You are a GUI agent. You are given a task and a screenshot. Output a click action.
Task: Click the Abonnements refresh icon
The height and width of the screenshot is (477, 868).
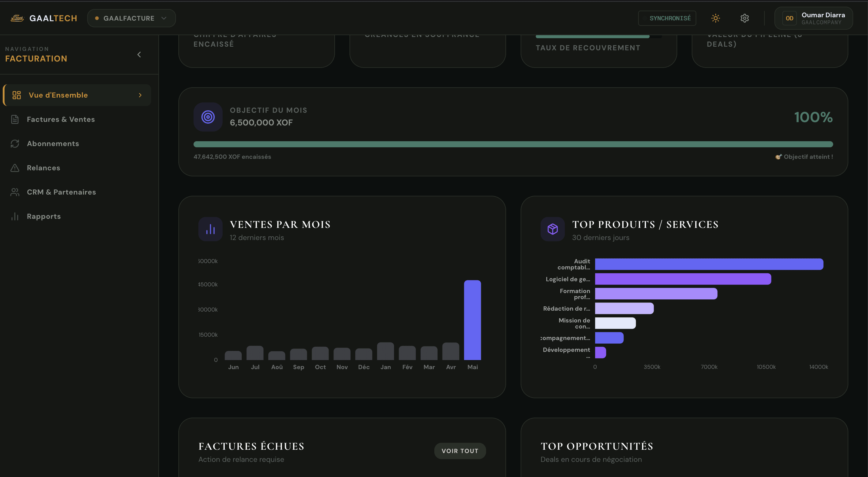click(15, 144)
